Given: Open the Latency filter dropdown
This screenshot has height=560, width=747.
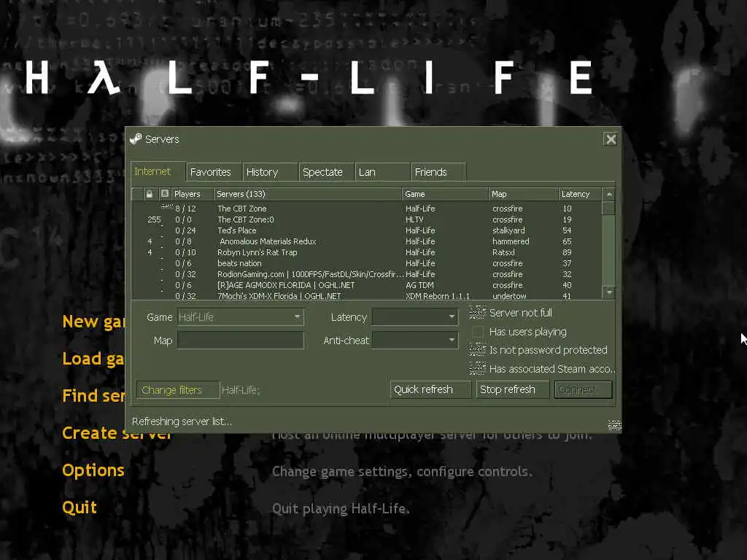Looking at the screenshot, I should click(x=414, y=316).
